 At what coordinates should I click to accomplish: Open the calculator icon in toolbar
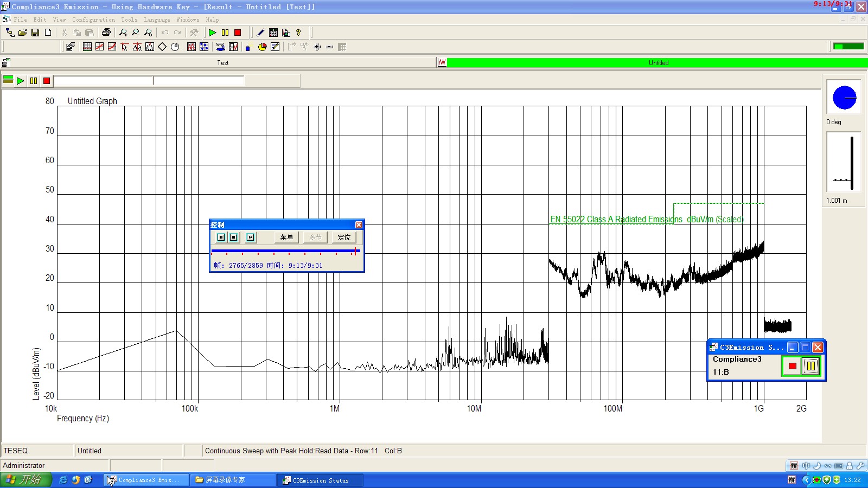(x=273, y=33)
